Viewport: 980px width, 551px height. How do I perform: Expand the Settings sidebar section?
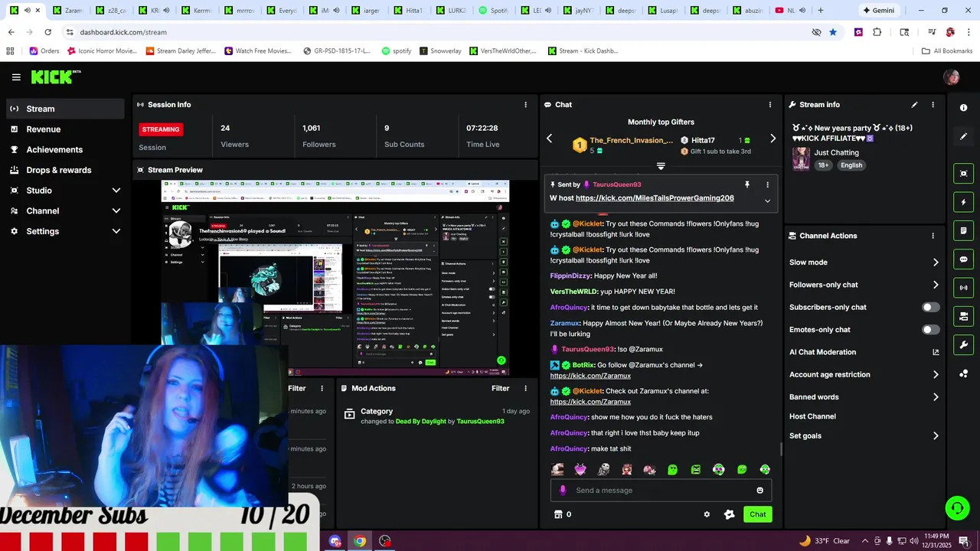pyautogui.click(x=116, y=231)
